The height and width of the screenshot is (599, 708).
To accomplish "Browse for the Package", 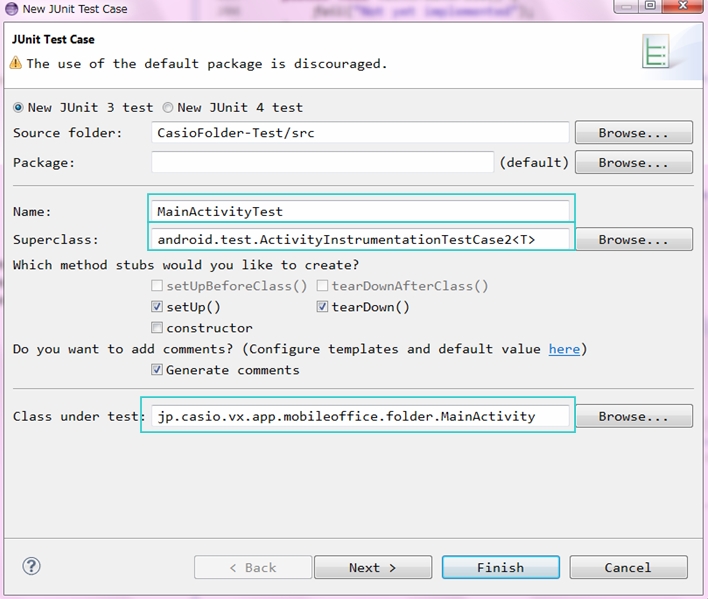I will click(633, 163).
